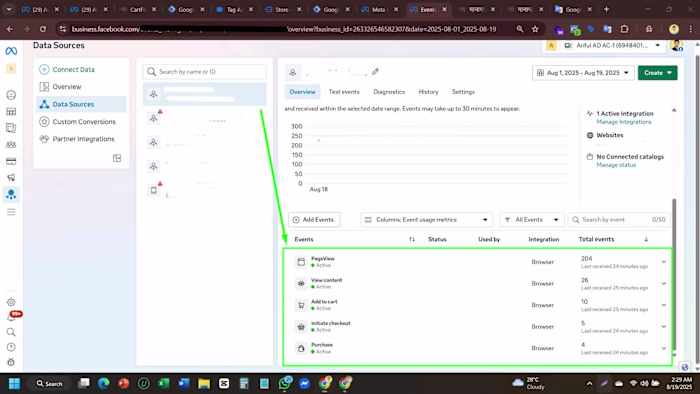Select Overview in the left navigation menu
Image resolution: width=700 pixels, height=394 pixels.
pyautogui.click(x=81, y=87)
